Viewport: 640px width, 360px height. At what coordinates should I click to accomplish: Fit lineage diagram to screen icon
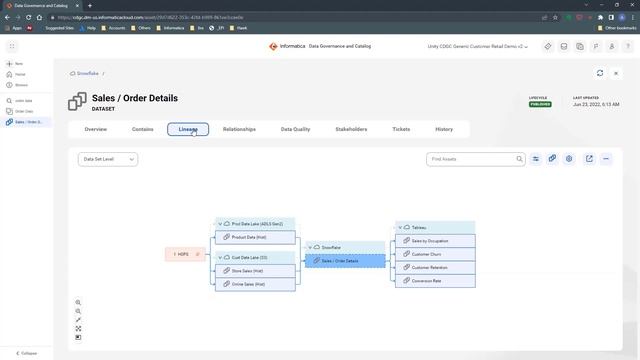point(78,329)
